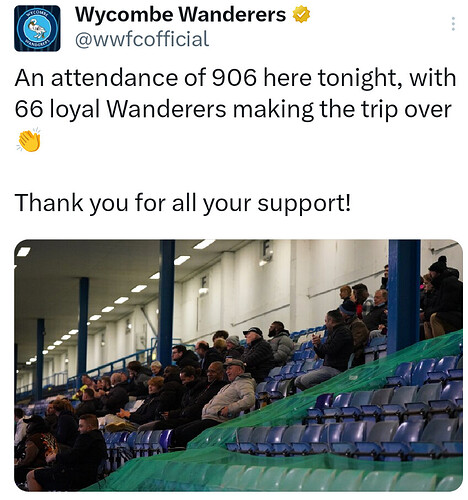Click the "F" block sign on the wall
The width and height of the screenshot is (468, 500).
[x=266, y=250]
